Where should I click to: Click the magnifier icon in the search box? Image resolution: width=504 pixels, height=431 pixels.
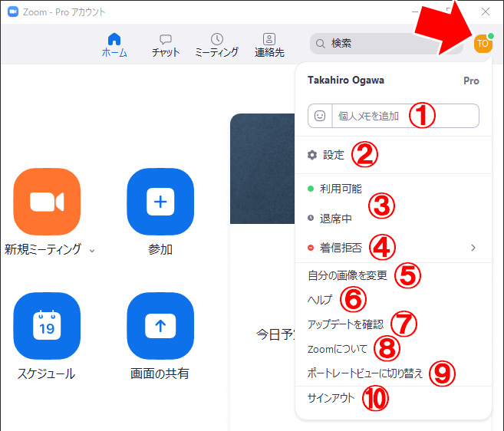point(321,44)
